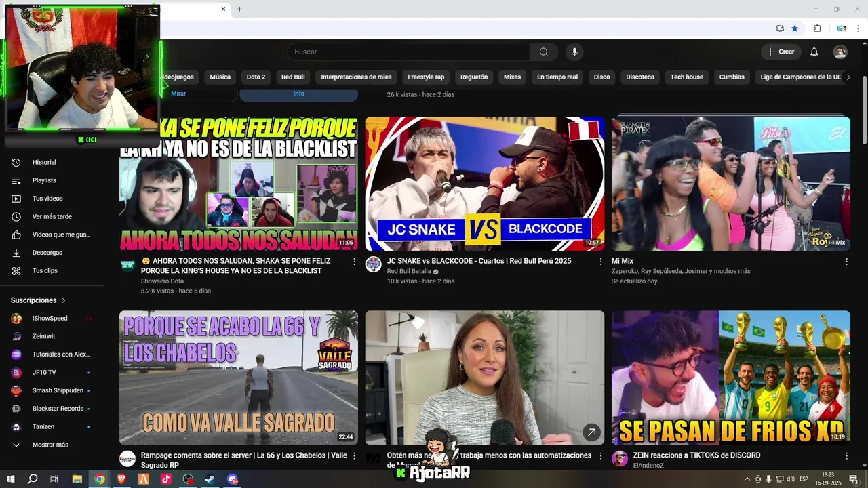The height and width of the screenshot is (488, 868).
Task: Open Showsero Dota channel link
Action: [x=162, y=281]
